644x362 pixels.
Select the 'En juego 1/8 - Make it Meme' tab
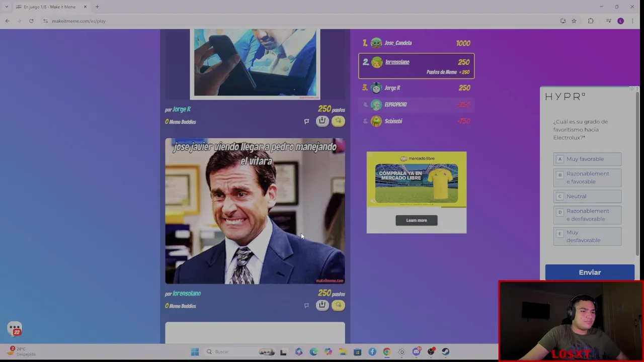[x=49, y=7]
